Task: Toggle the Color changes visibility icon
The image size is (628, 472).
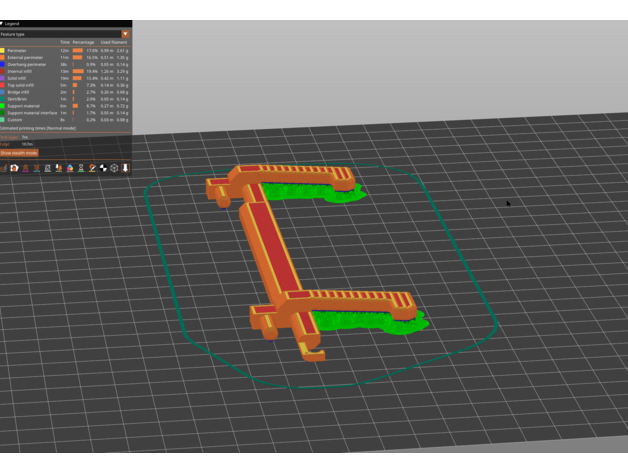Action: coord(70,168)
